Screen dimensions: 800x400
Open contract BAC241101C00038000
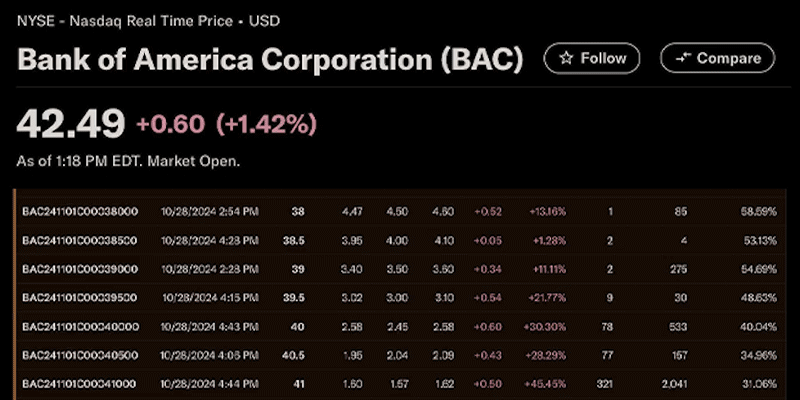(x=79, y=212)
